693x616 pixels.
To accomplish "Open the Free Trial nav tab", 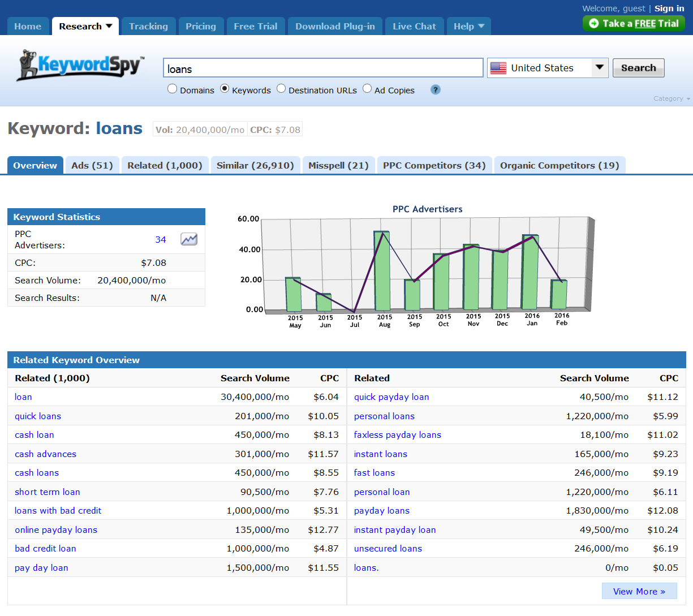I will click(256, 26).
